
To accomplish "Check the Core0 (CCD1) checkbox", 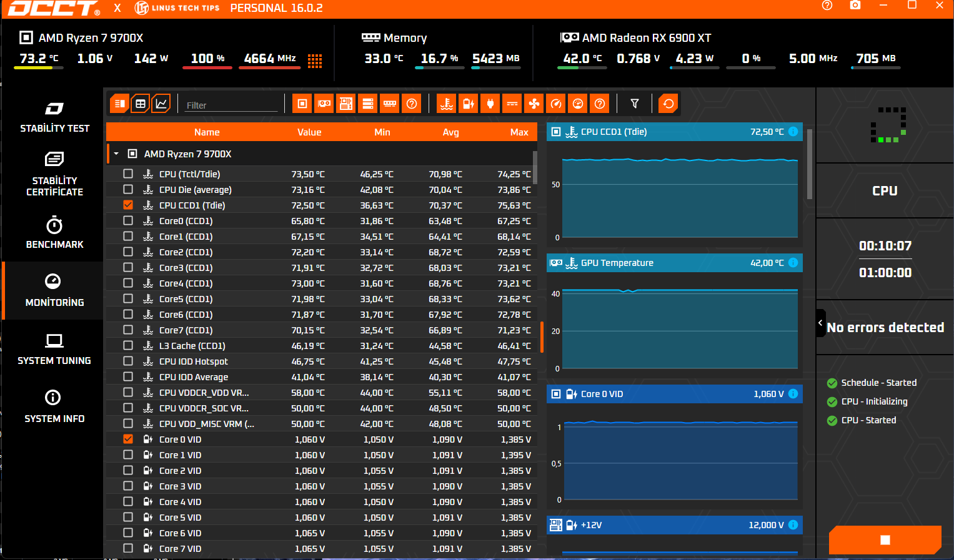I will click(x=128, y=220).
